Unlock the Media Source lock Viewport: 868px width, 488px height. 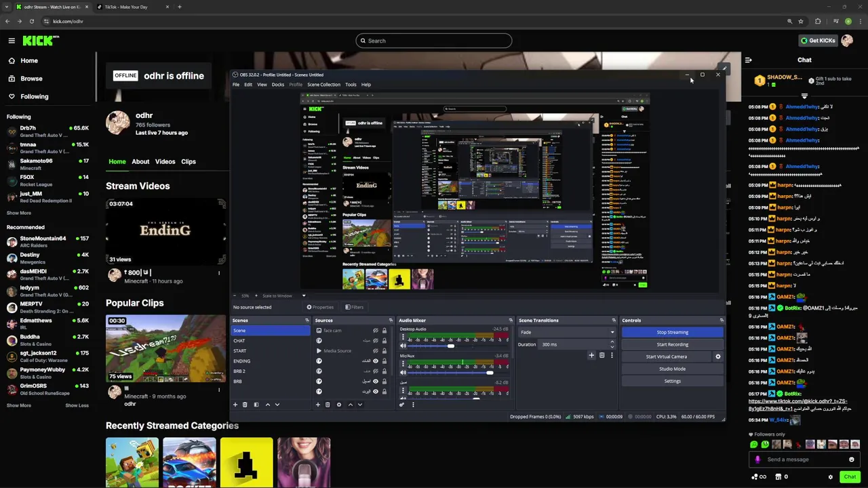click(384, 351)
